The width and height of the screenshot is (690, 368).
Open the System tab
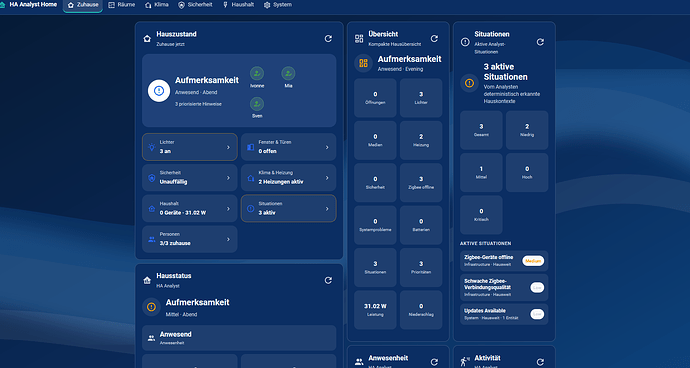pos(278,5)
